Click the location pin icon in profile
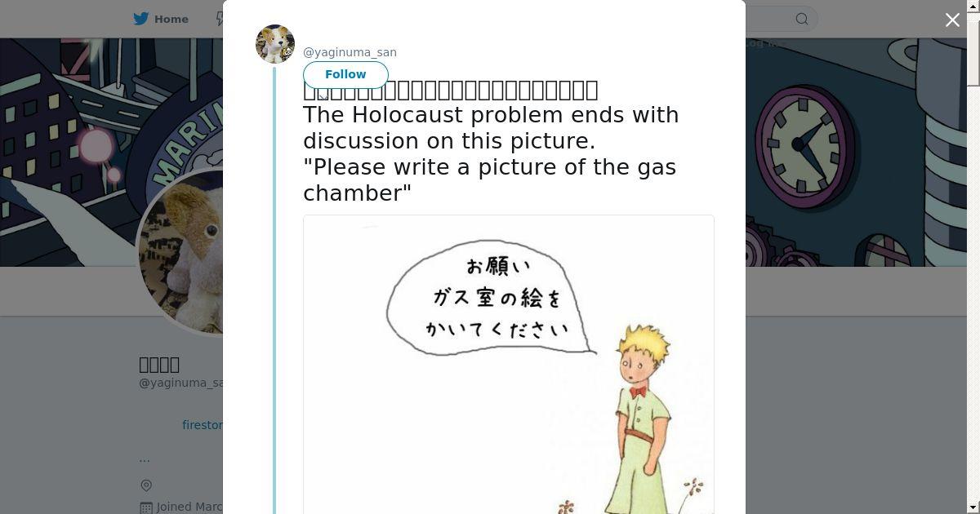This screenshot has width=980, height=514. (146, 485)
